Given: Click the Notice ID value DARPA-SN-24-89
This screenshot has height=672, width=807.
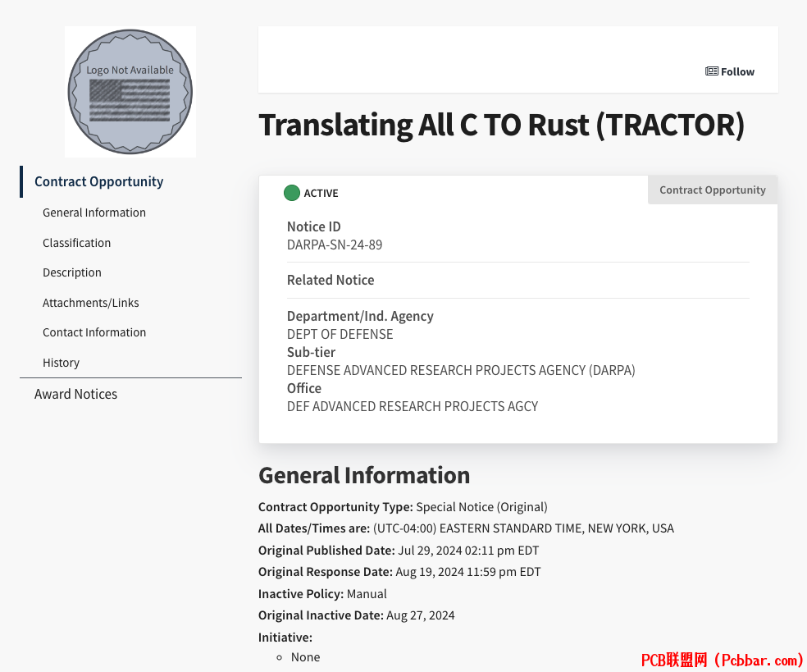Looking at the screenshot, I should coord(335,245).
